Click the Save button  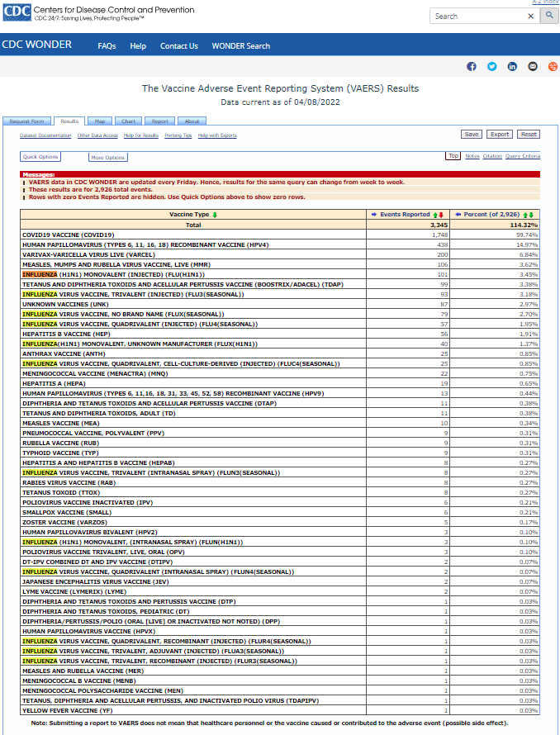pyautogui.click(x=472, y=134)
